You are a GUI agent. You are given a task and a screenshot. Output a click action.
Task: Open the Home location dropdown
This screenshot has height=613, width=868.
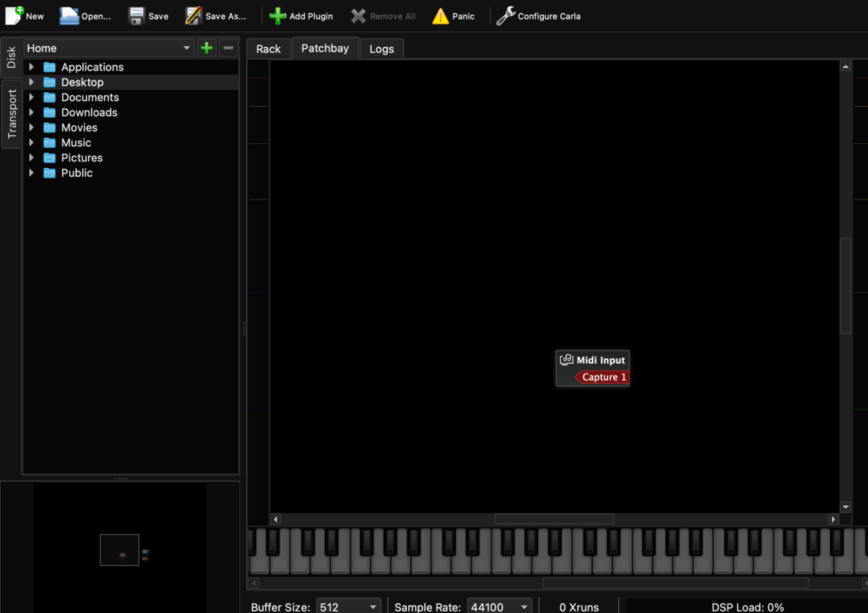coord(110,48)
